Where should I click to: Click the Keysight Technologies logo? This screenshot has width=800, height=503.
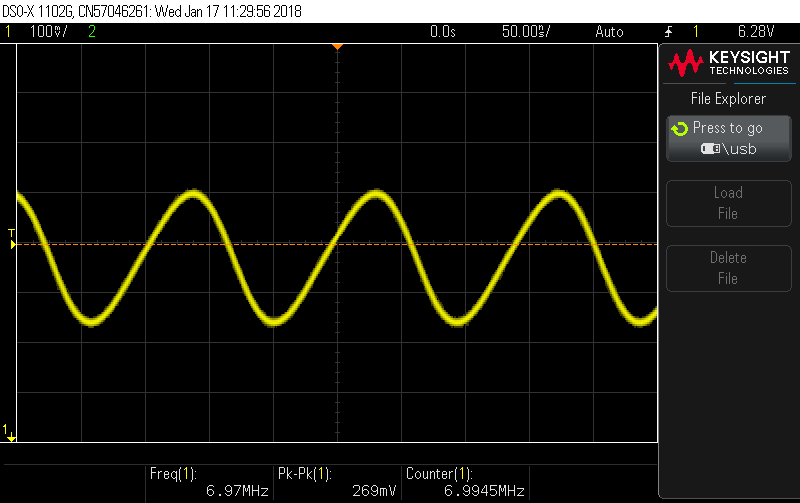coord(727,65)
